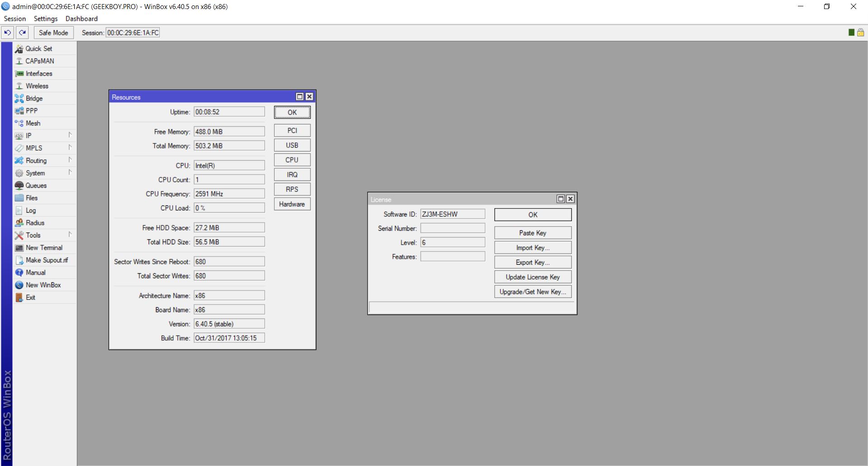Click the PCI button in Resources
The image size is (868, 466).
pyautogui.click(x=292, y=130)
